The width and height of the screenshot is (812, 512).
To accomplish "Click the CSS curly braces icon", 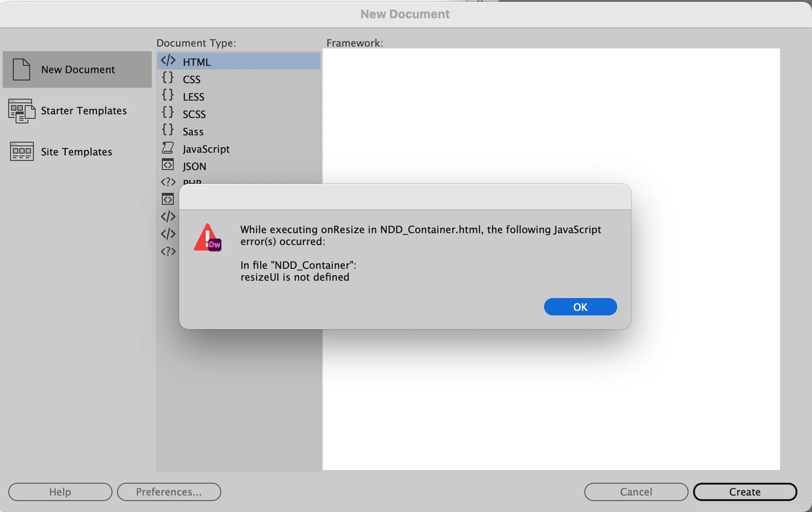I will (168, 78).
